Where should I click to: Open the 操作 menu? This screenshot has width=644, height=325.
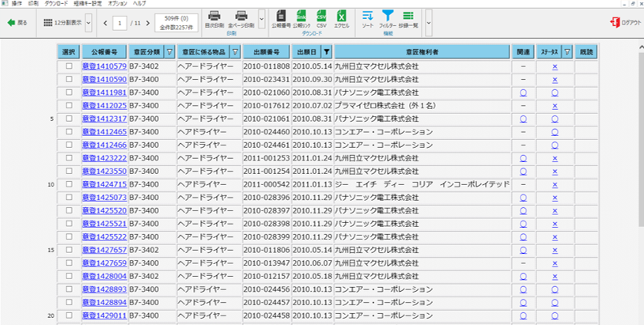point(17,3)
